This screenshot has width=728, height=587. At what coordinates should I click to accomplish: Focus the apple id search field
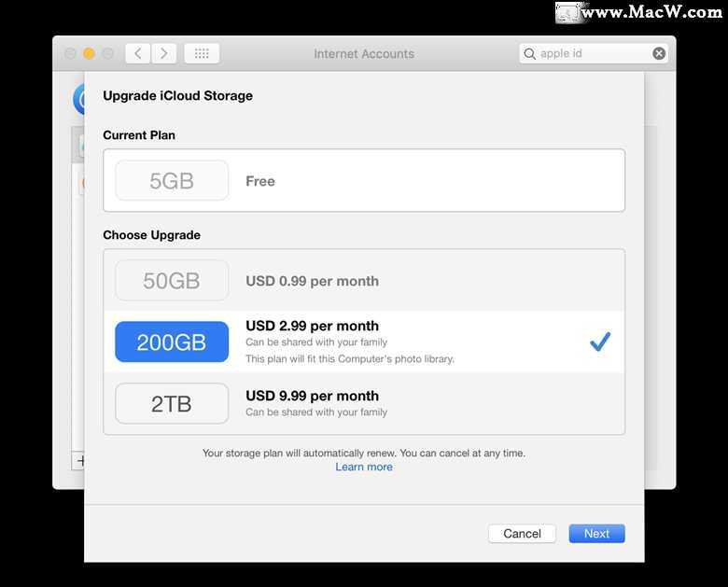(594, 53)
